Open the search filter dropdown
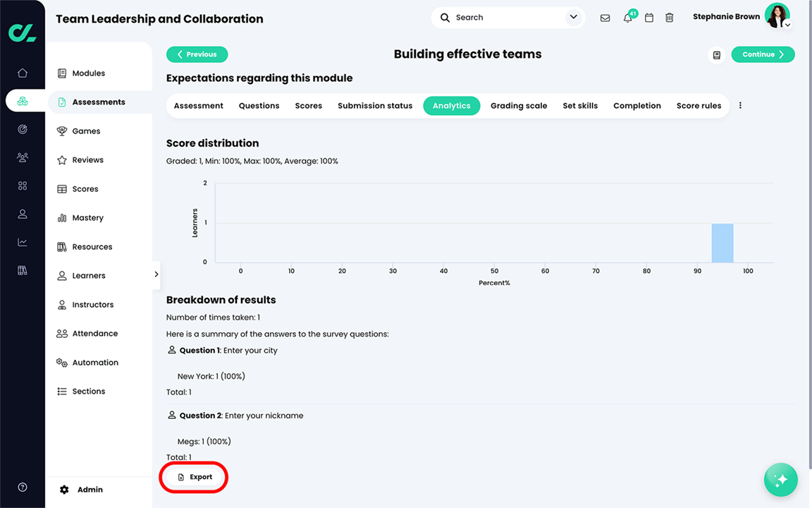812x508 pixels. point(573,16)
